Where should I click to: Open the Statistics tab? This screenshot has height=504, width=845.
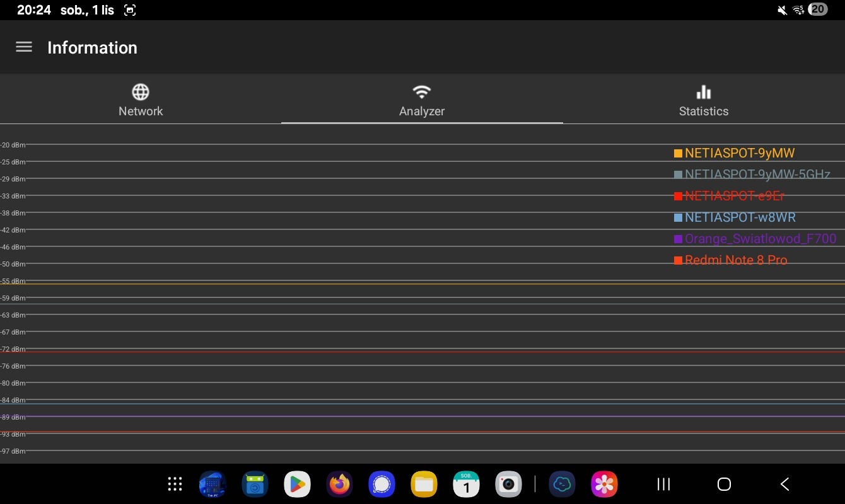[x=703, y=100]
